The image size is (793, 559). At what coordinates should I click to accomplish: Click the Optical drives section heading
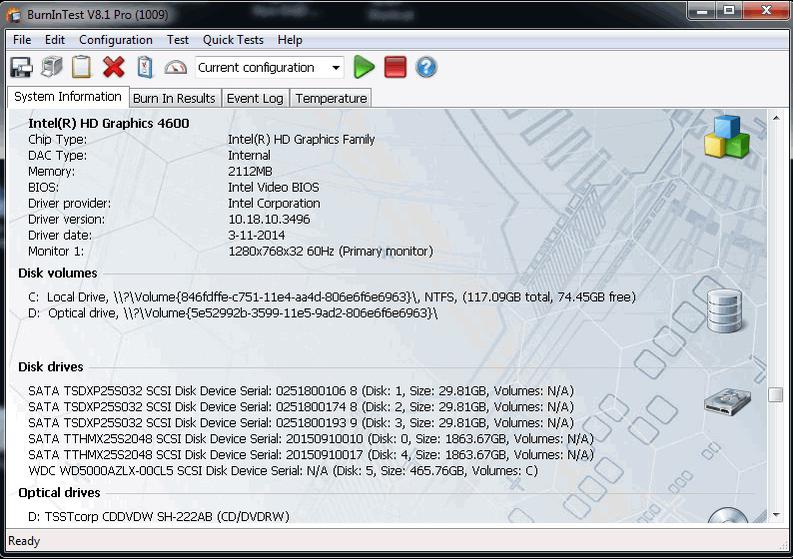[59, 493]
